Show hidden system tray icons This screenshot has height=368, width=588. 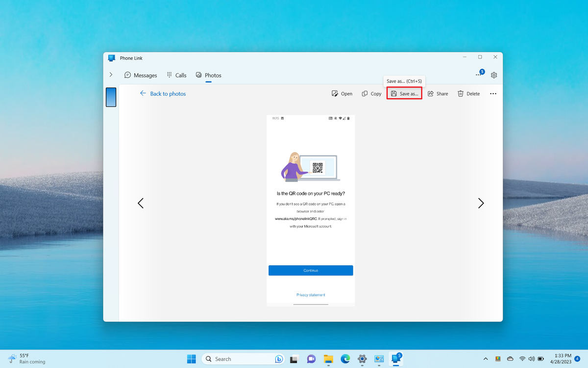pyautogui.click(x=486, y=359)
